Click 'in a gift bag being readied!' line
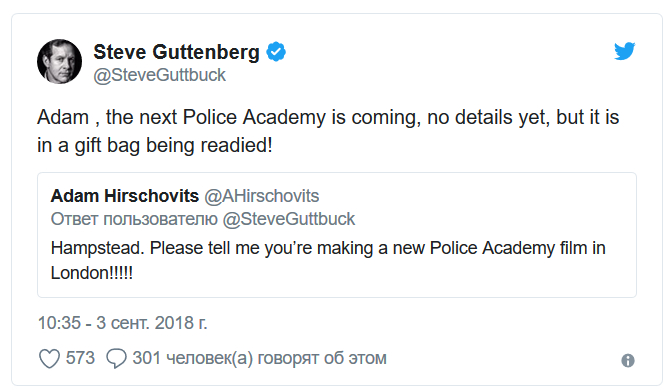The image size is (670, 392). (x=155, y=145)
